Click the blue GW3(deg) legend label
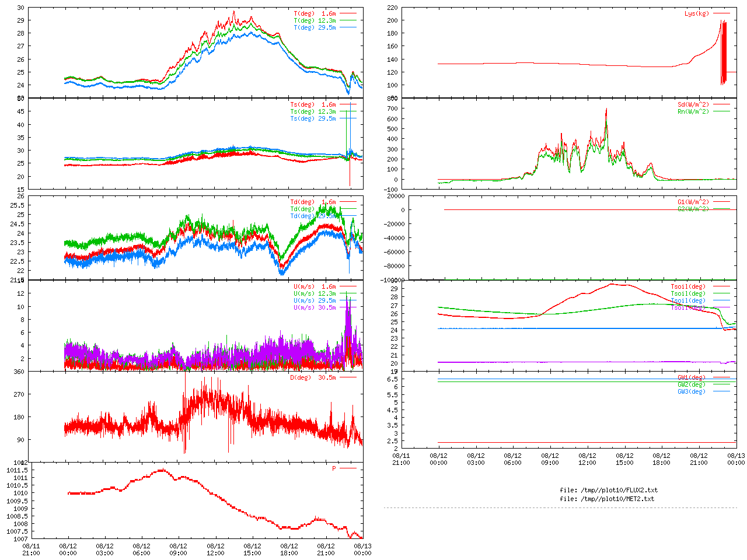 [x=691, y=391]
